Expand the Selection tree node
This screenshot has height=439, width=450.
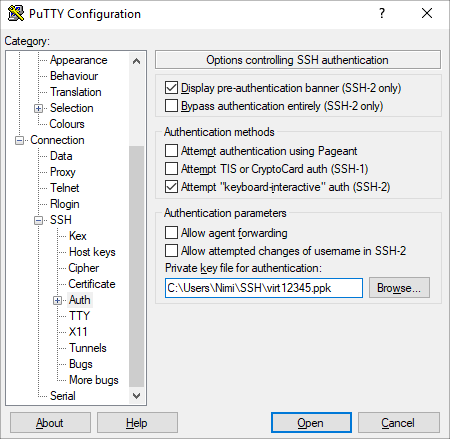coord(38,108)
